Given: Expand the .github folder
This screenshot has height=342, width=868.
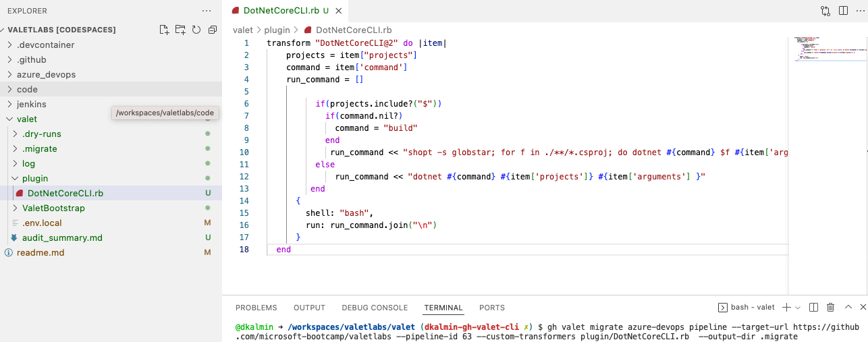Looking at the screenshot, I should pos(111,59).
